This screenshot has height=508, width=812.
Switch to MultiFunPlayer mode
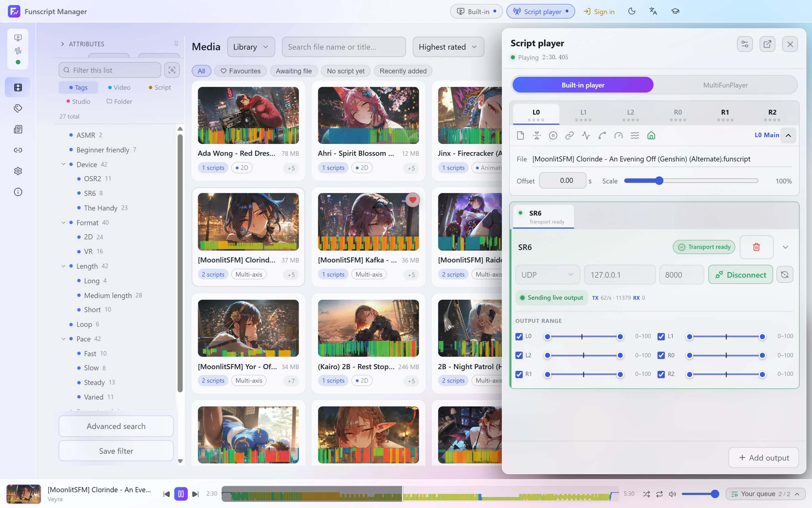tap(725, 85)
